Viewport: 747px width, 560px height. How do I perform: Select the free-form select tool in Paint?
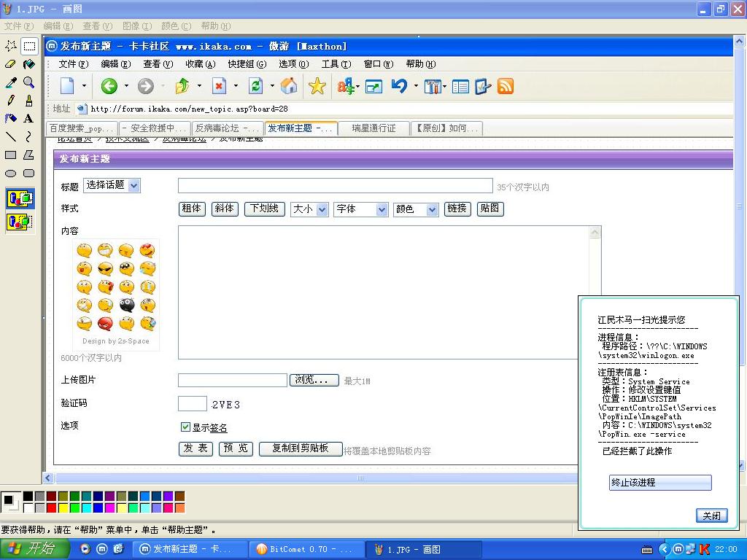tap(10, 46)
